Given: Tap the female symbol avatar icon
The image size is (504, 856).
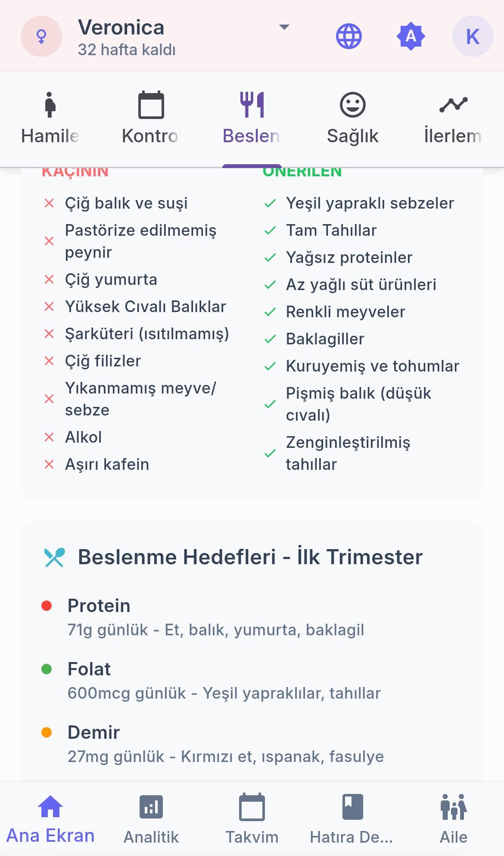Looking at the screenshot, I should pyautogui.click(x=41, y=36).
